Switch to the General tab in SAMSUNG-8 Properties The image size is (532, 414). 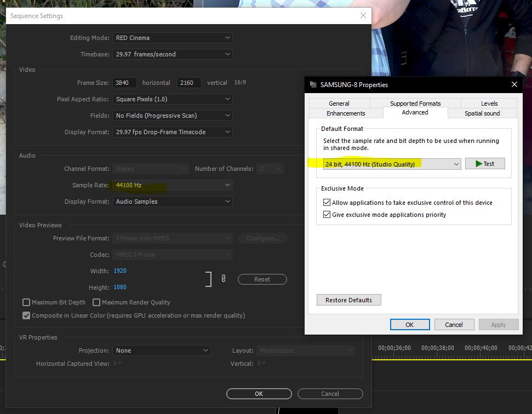(x=339, y=104)
